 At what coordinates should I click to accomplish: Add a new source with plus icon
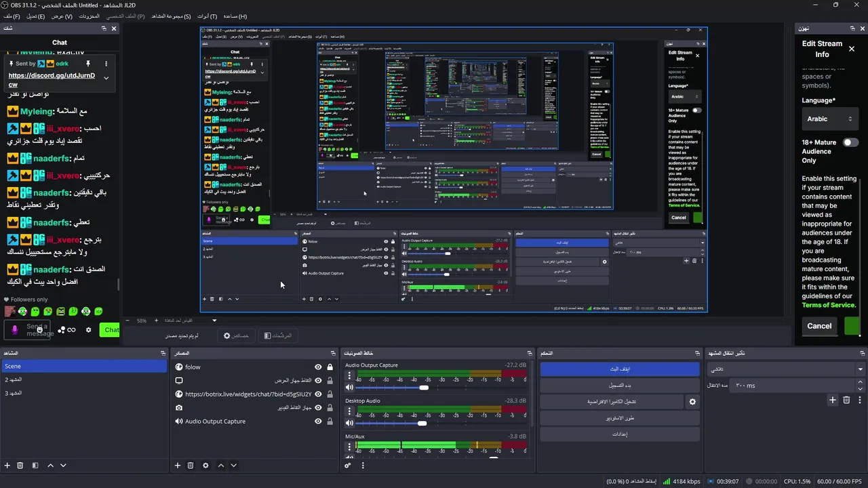tap(178, 466)
